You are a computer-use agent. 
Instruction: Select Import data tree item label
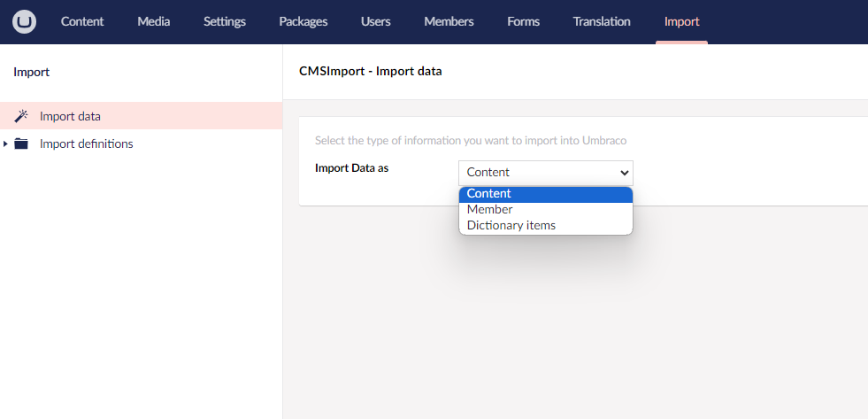[70, 116]
